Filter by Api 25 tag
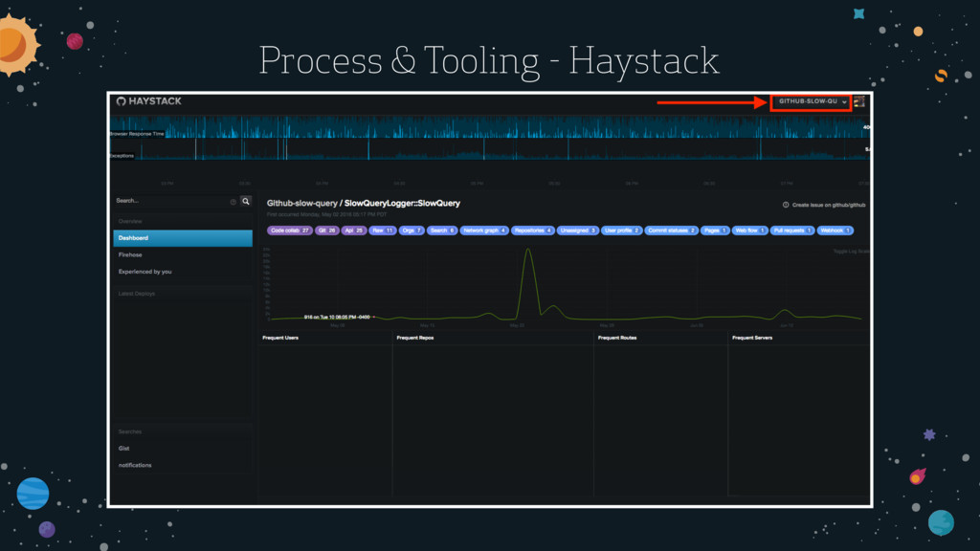This screenshot has height=551, width=980. (x=354, y=231)
